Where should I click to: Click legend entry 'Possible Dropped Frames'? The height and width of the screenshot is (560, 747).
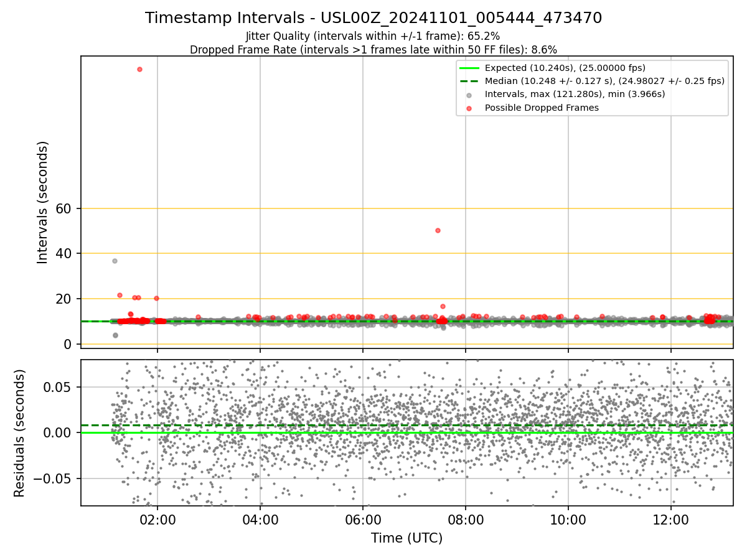point(542,108)
